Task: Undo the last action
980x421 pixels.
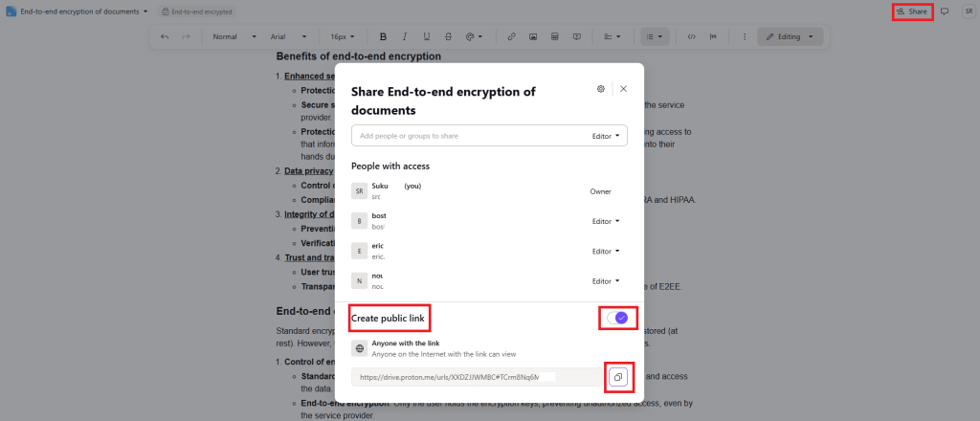Action: (165, 37)
